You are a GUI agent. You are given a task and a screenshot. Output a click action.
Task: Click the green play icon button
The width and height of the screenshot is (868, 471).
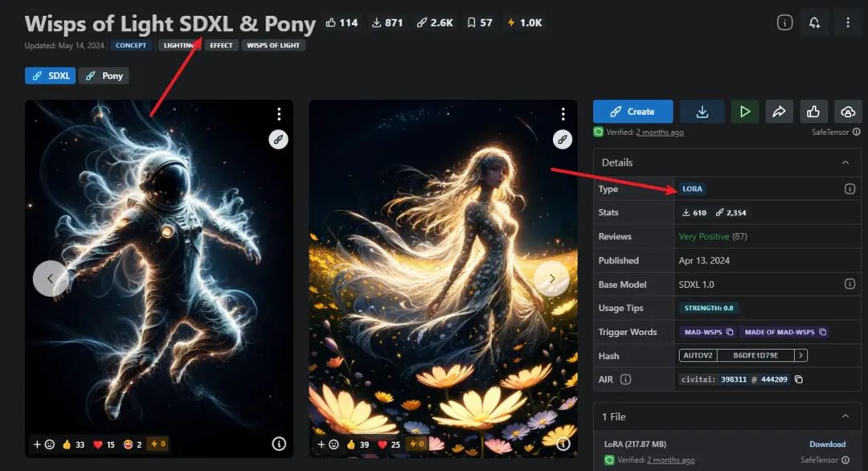click(x=745, y=112)
